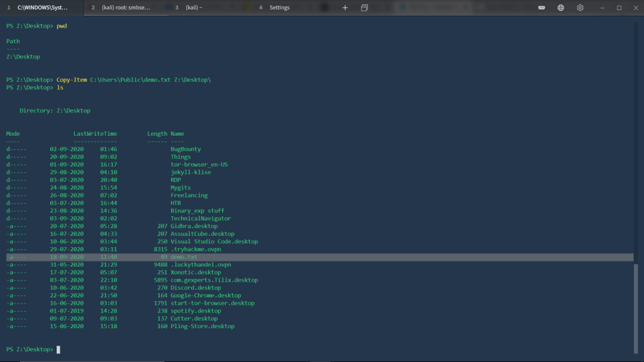
Task: Click the 'Directory: Z:\Desktop' line
Action: (55, 111)
